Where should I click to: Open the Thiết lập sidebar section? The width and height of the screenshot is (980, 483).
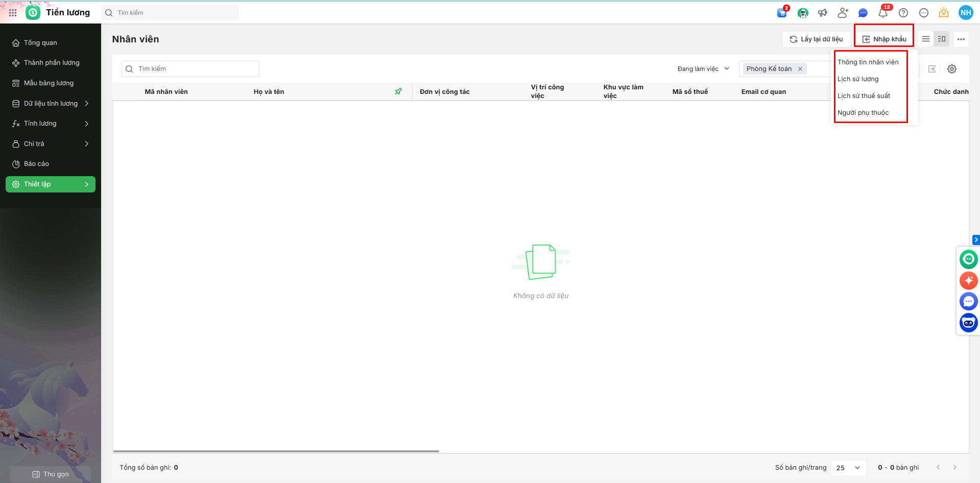click(50, 184)
